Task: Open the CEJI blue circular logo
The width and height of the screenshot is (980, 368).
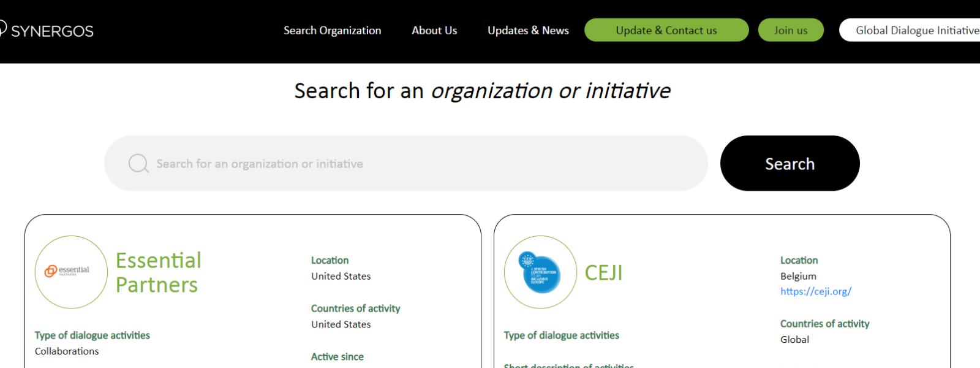Action: coord(540,272)
